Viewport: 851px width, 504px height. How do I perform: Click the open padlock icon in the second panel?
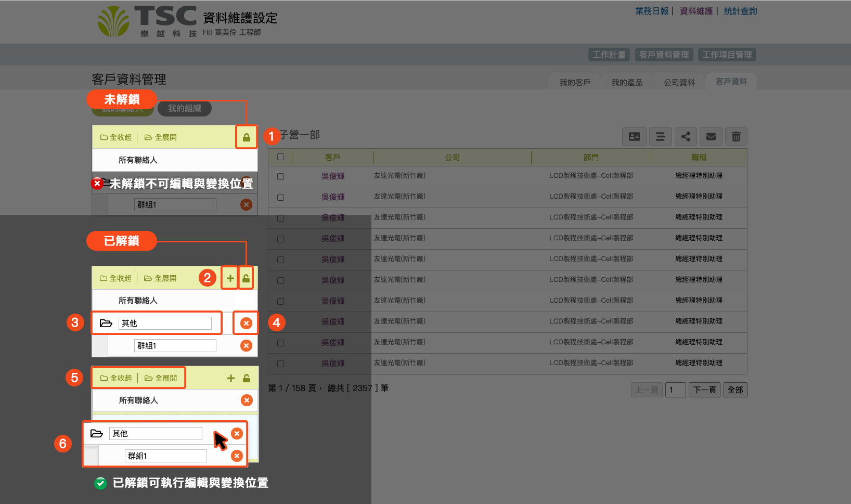point(246,278)
